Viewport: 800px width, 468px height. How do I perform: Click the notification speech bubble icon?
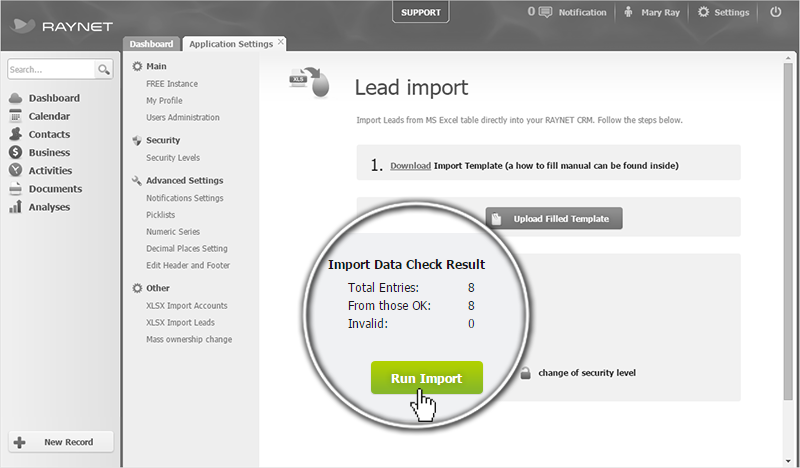[545, 12]
